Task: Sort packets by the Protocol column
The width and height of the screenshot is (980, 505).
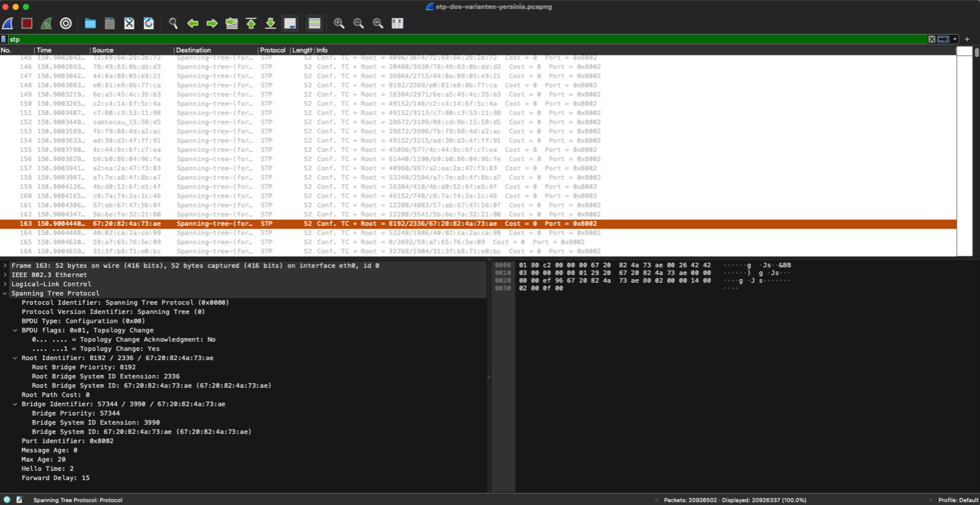Action: point(272,50)
